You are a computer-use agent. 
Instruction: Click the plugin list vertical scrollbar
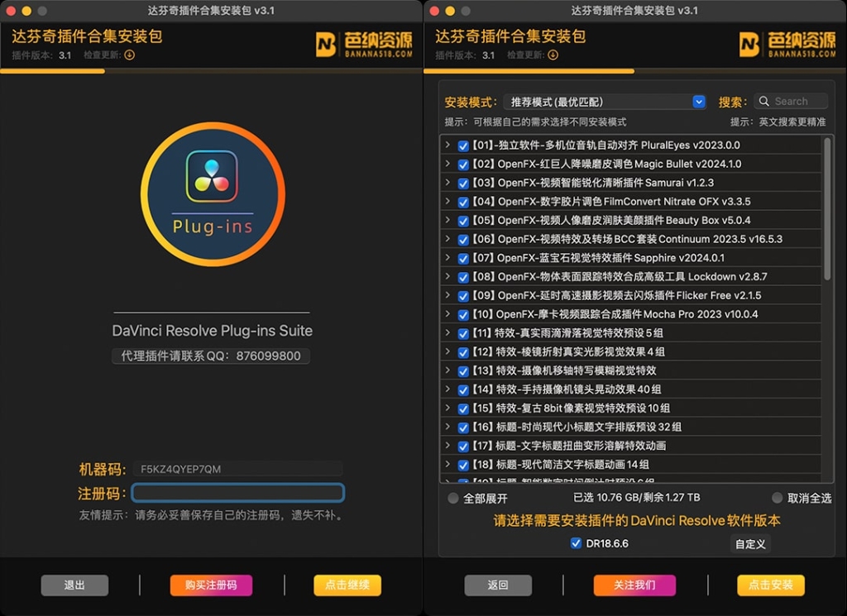(827, 215)
